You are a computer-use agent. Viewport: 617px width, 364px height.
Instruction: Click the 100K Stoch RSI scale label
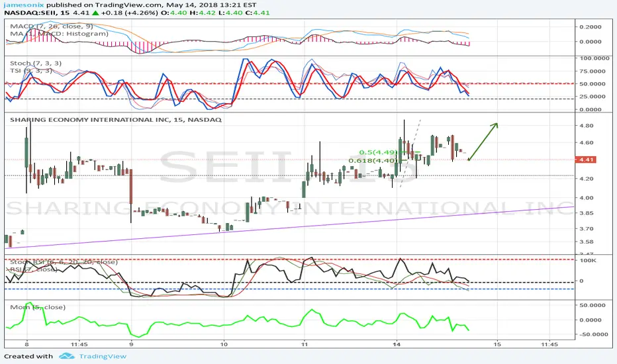(x=588, y=261)
